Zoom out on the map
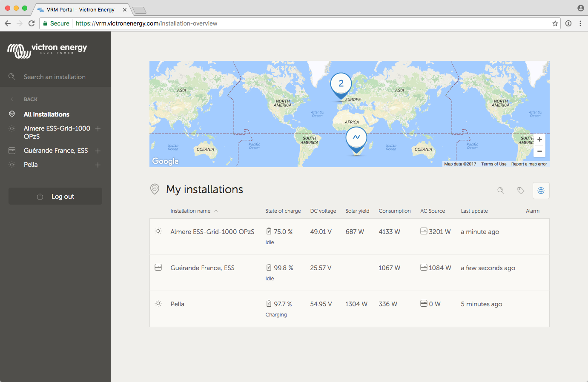This screenshot has width=588, height=382. pyautogui.click(x=539, y=151)
